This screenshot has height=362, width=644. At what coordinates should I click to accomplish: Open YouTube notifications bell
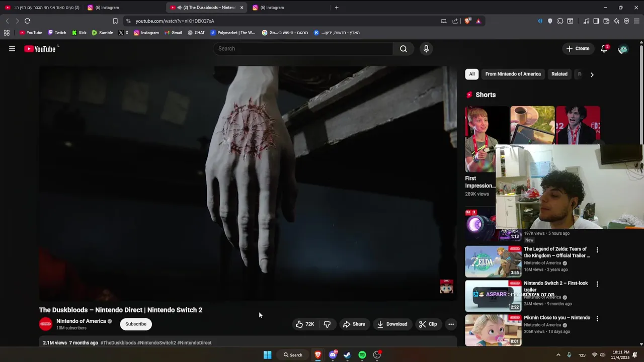tap(604, 49)
